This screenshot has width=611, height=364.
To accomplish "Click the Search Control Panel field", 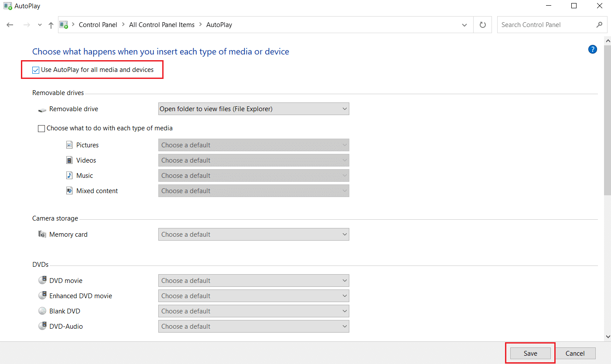I will coord(547,25).
